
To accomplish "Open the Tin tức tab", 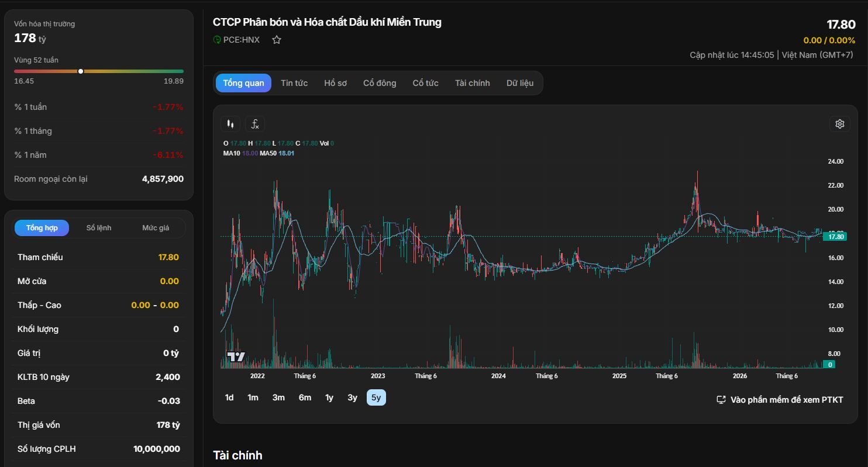I will pyautogui.click(x=294, y=83).
